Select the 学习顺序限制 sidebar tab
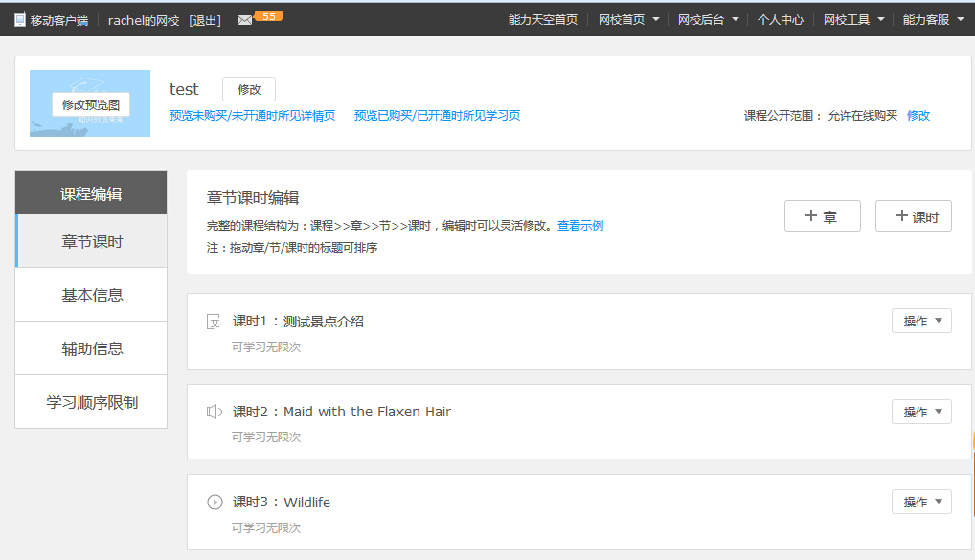This screenshot has width=975, height=560. tap(92, 402)
